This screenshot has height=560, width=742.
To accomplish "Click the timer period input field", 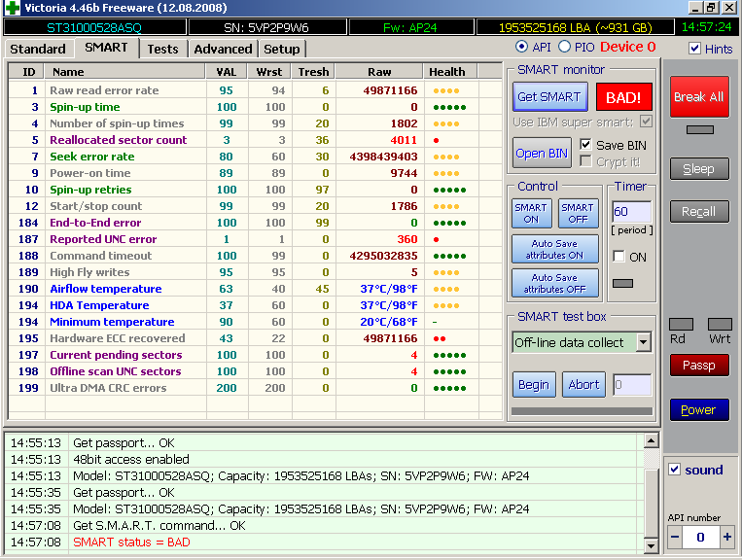I will (630, 212).
